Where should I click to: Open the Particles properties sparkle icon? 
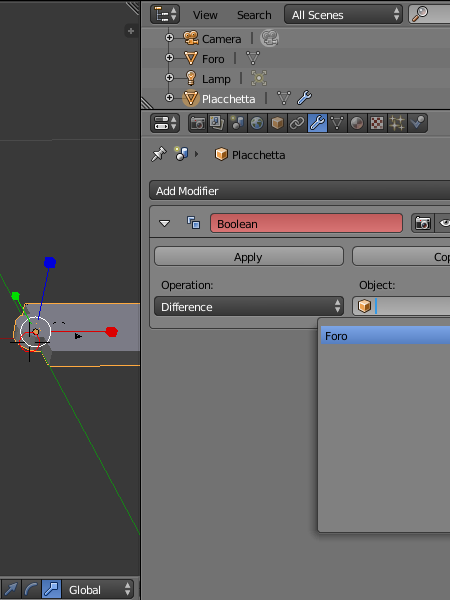point(397,123)
